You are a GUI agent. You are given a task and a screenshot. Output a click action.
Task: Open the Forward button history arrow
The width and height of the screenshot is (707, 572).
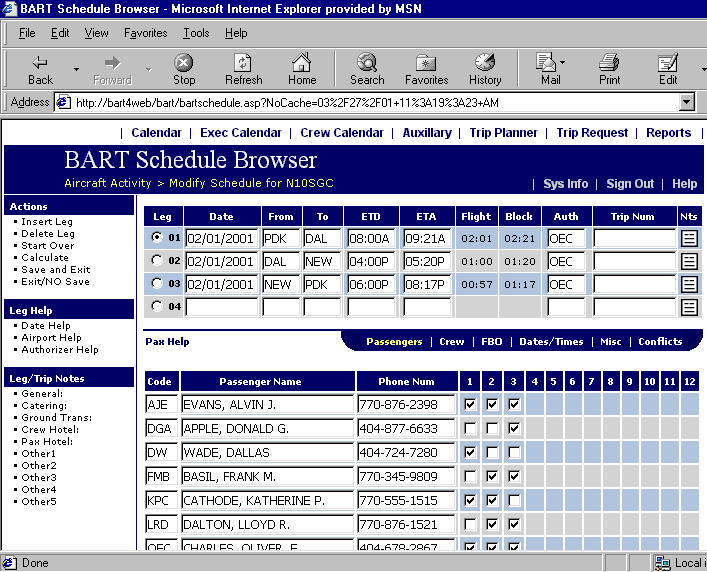point(149,69)
